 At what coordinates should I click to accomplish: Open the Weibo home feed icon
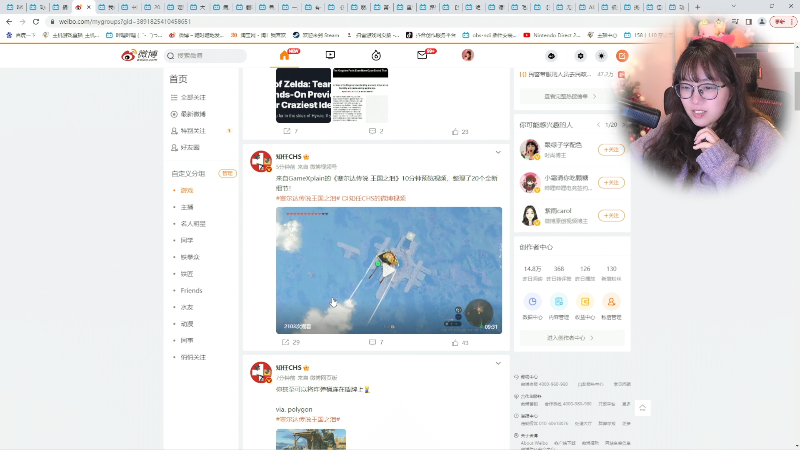tap(285, 55)
